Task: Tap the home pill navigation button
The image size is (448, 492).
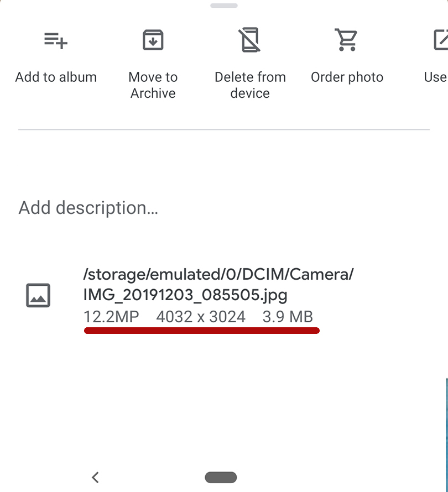Action: 221,477
